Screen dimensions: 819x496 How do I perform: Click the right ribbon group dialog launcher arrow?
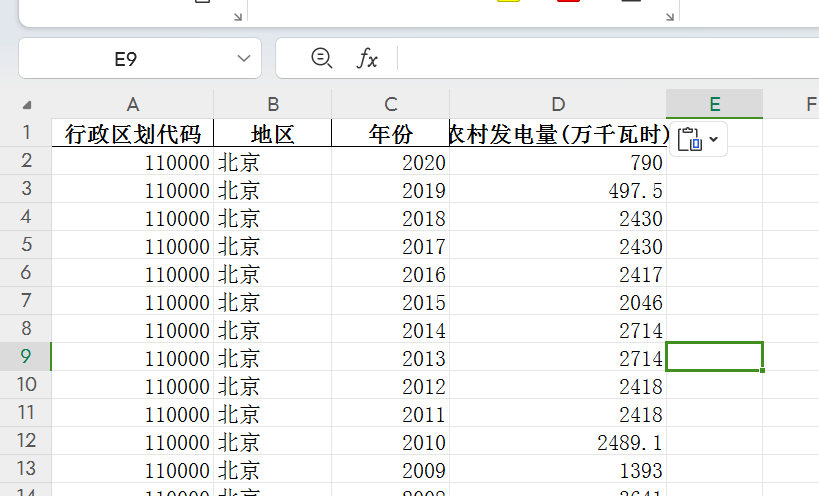click(x=670, y=17)
